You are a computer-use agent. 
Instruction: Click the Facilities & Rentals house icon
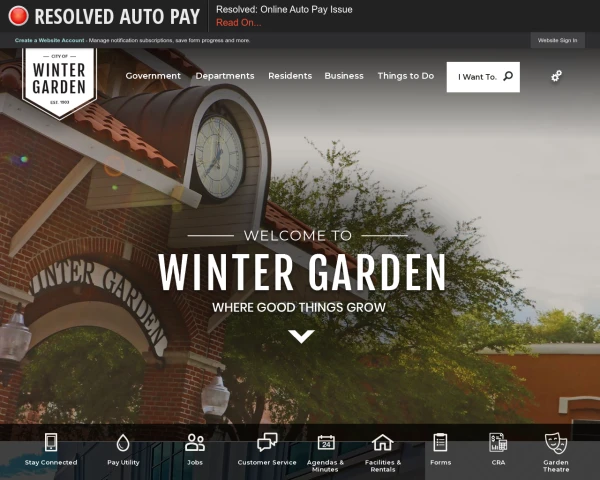coord(383,442)
